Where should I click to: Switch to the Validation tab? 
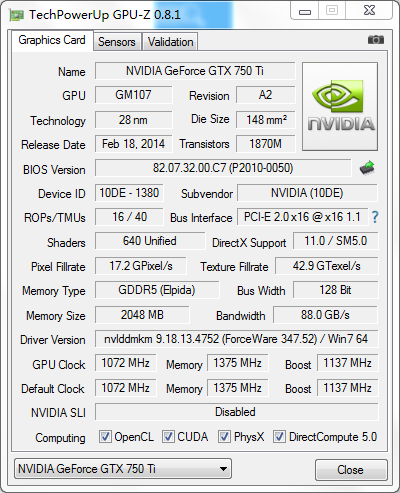(x=170, y=42)
